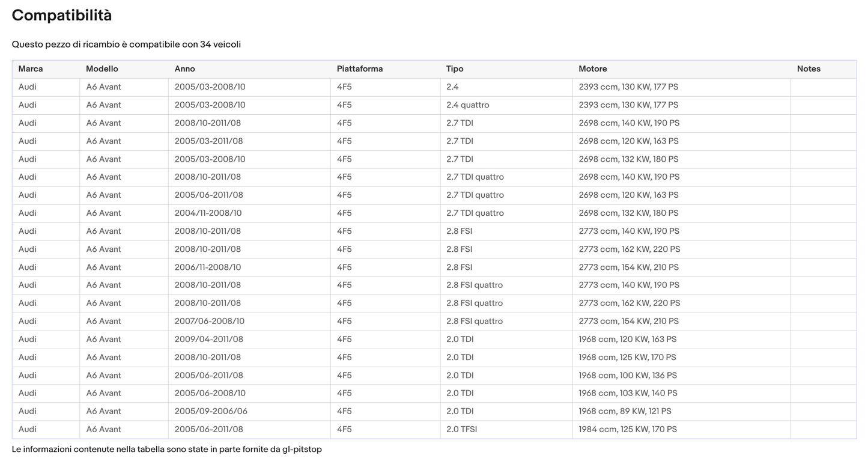This screenshot has width=868, height=464.
Task: Select the Anno column header
Action: [185, 69]
